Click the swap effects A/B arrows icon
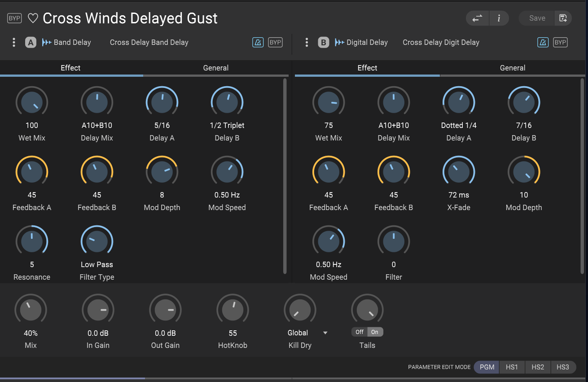588x382 pixels. coord(478,18)
